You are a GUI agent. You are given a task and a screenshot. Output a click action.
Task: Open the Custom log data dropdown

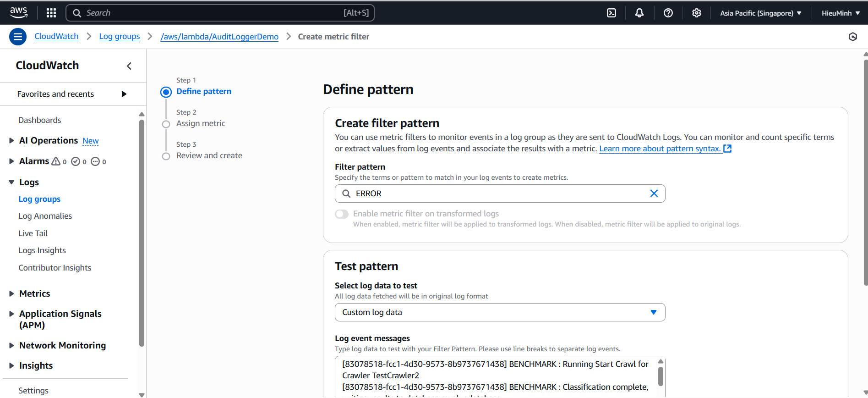point(500,312)
